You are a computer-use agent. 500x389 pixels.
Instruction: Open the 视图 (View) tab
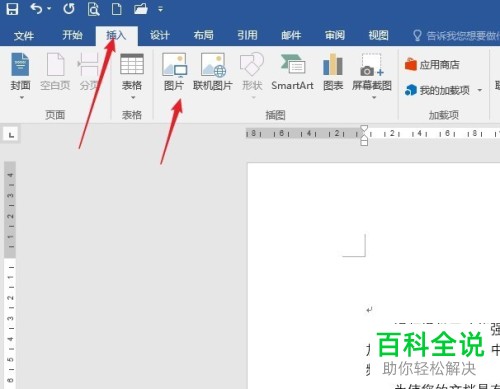pyautogui.click(x=378, y=35)
